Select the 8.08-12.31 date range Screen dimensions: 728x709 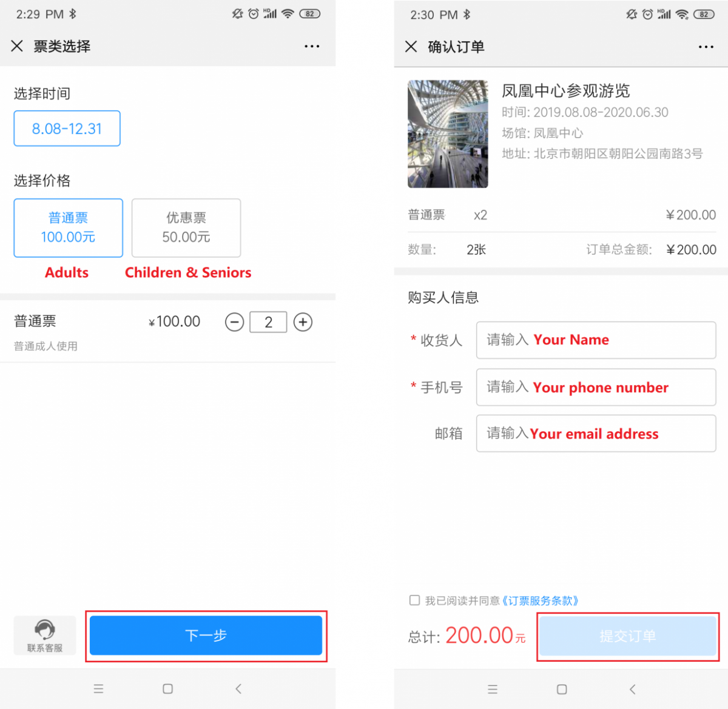pyautogui.click(x=67, y=129)
